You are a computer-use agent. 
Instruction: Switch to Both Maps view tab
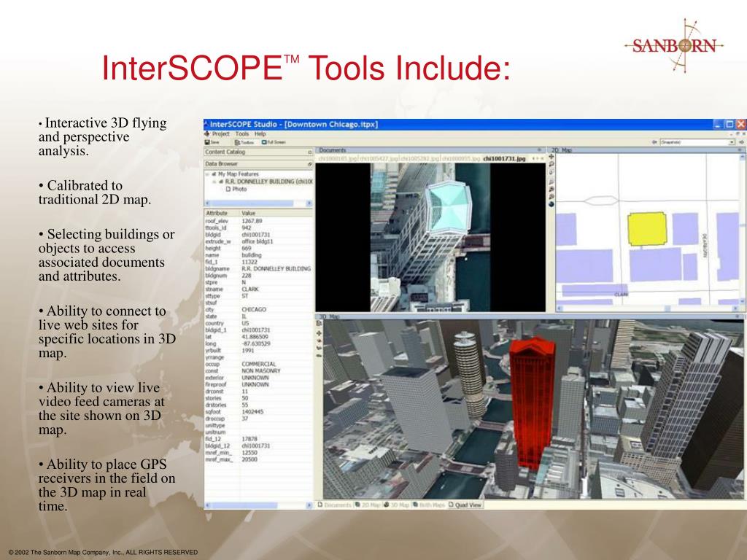pyautogui.click(x=429, y=505)
